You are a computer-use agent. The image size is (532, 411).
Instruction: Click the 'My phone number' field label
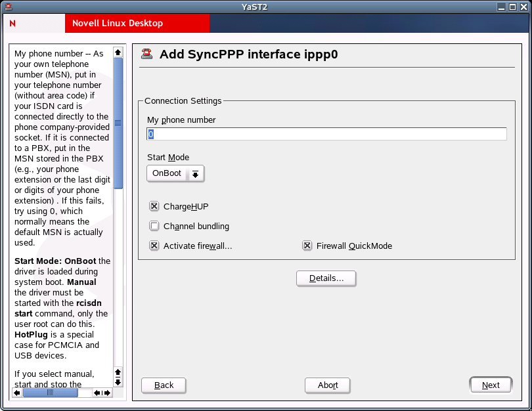(181, 120)
